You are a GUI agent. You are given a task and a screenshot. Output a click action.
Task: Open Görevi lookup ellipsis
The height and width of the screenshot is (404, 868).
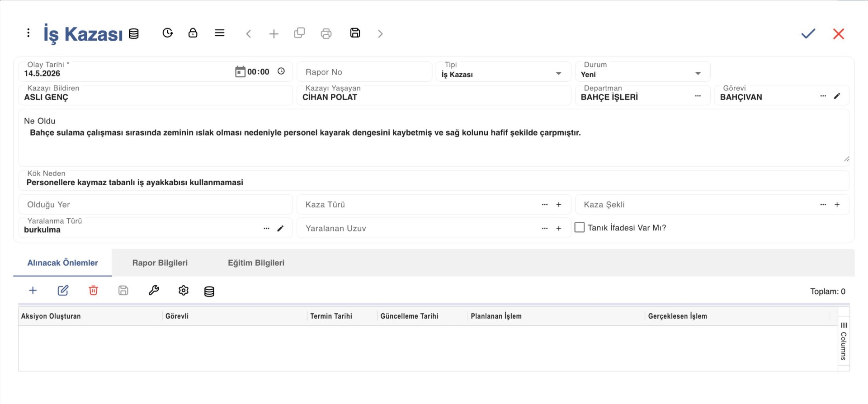823,96
